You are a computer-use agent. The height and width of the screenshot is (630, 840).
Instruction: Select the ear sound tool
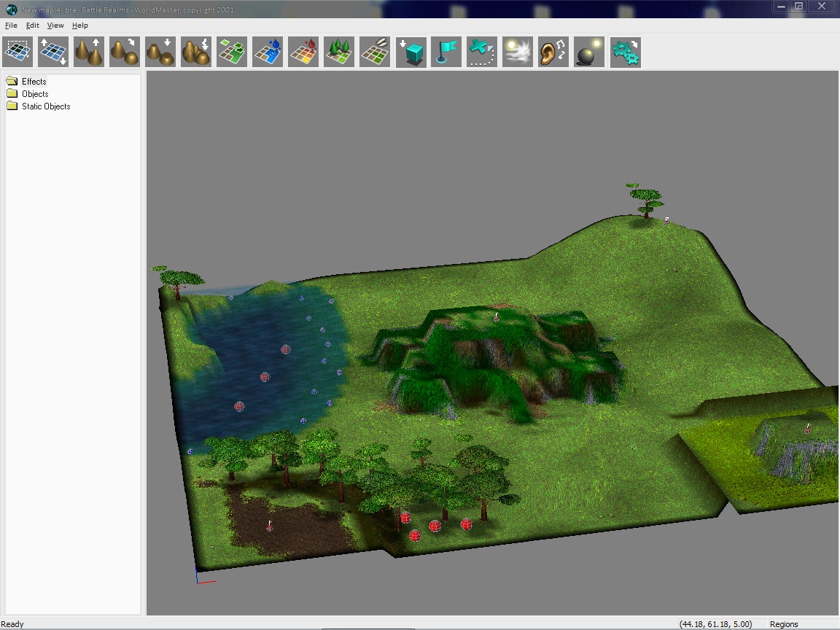click(x=553, y=52)
